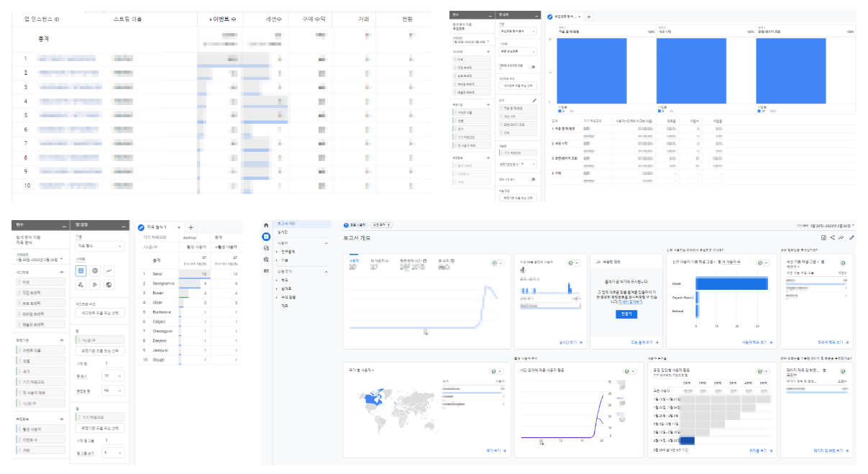868x474 pixels.
Task: Open data quality dropdown on the 사용자 card
Action: pos(498,263)
